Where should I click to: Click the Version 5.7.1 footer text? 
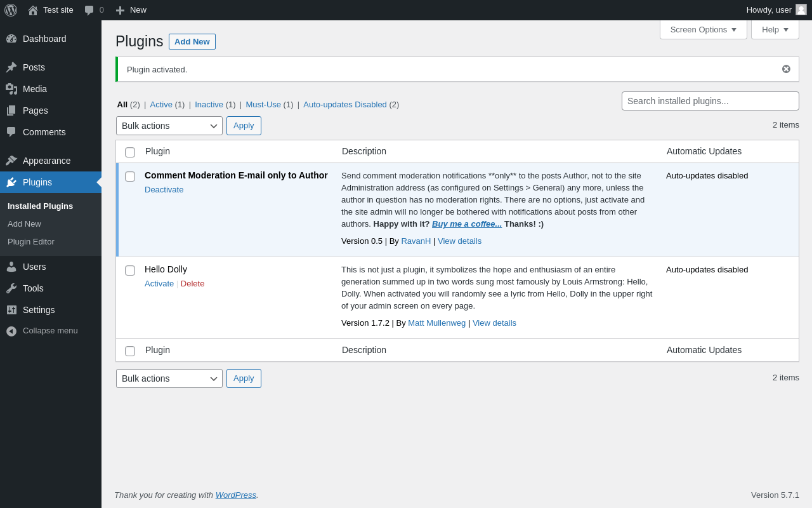775,495
